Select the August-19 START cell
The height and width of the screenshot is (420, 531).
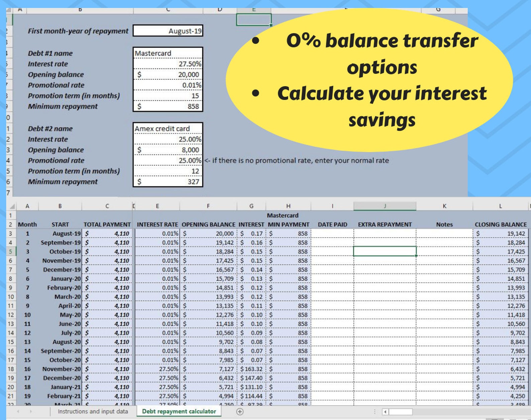(60, 234)
